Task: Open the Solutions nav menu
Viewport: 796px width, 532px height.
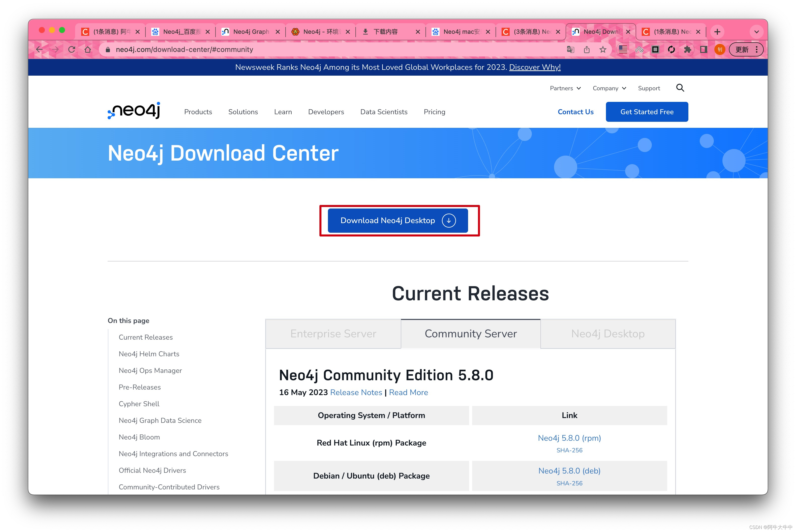Action: (x=243, y=112)
